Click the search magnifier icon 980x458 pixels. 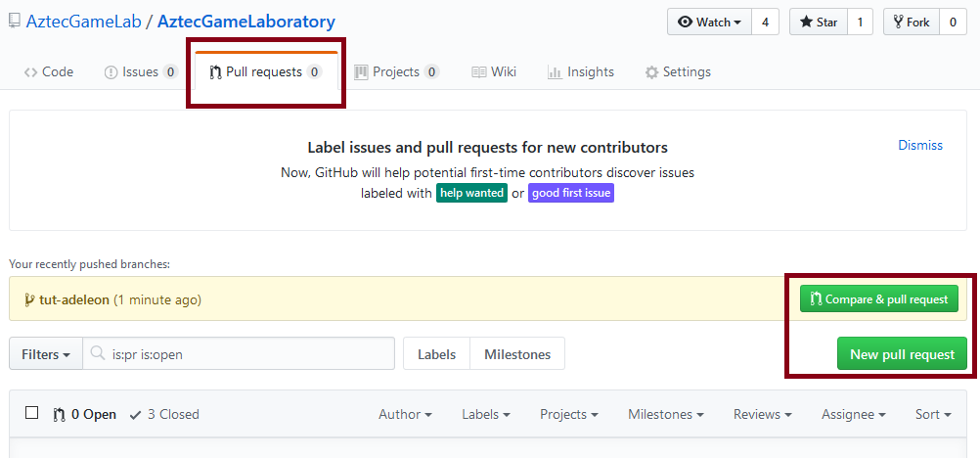(x=98, y=353)
